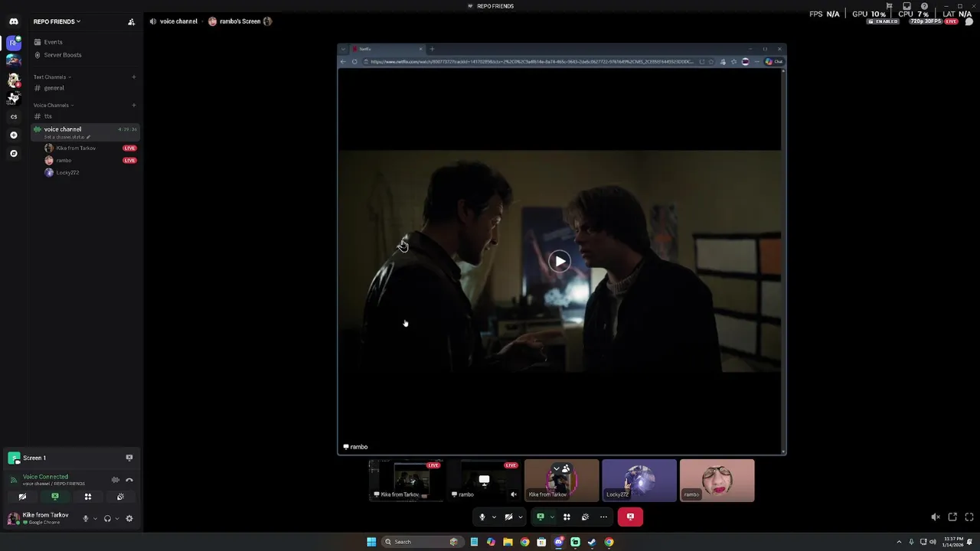Mute the stream volume speaker icon
Image resolution: width=980 pixels, height=551 pixels.
tap(936, 517)
